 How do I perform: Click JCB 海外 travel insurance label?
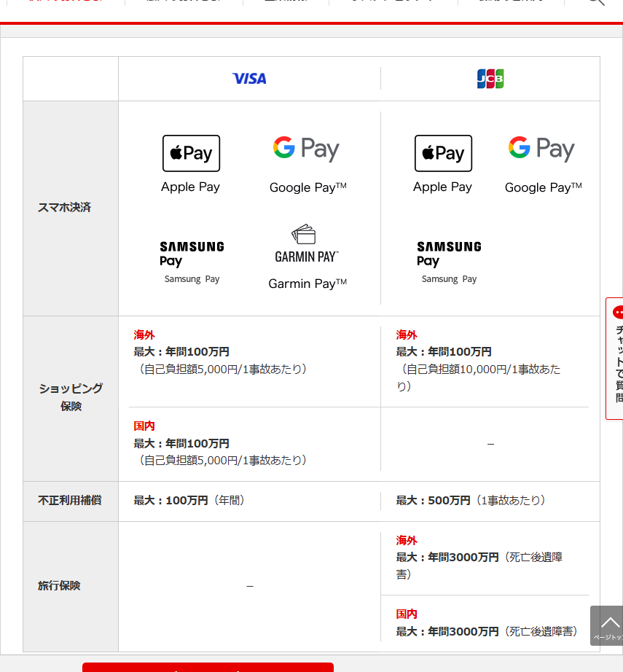click(x=406, y=540)
